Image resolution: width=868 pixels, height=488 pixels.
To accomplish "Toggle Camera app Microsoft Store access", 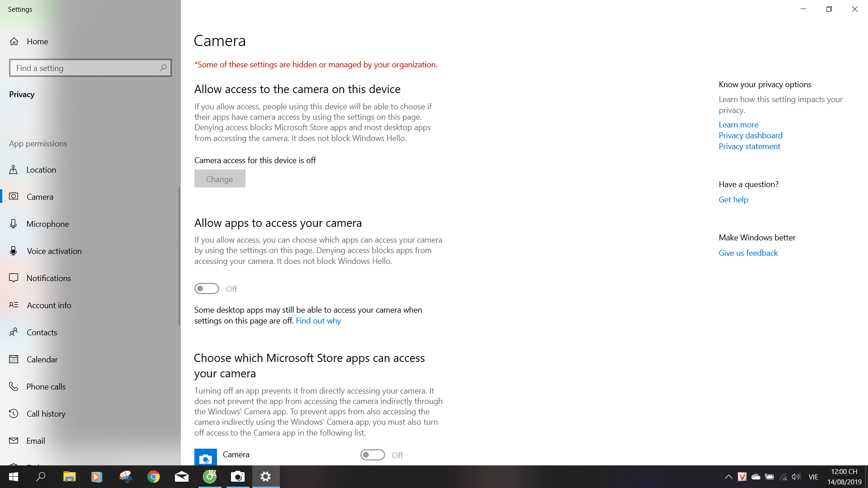I will (x=372, y=455).
